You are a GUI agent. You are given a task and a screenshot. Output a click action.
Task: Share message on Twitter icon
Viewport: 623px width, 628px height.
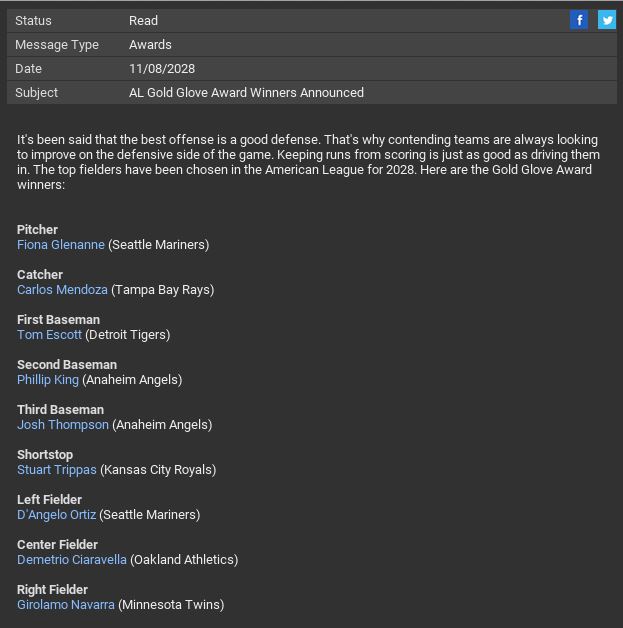(606, 20)
